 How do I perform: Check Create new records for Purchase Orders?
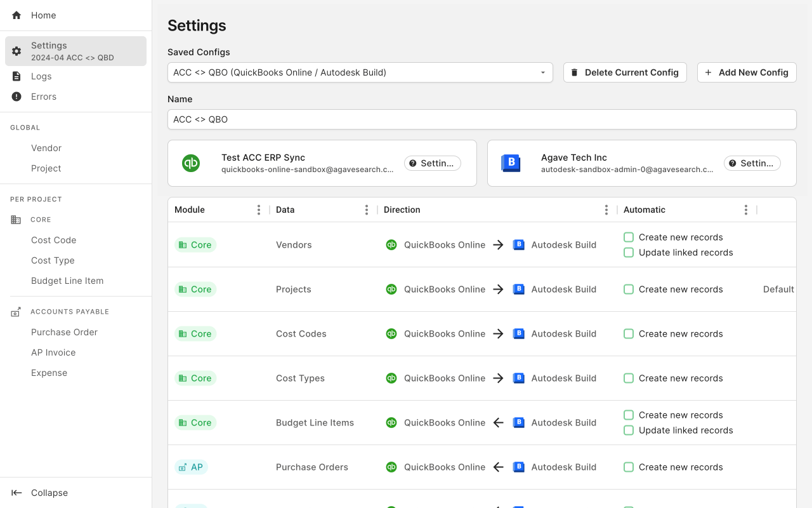point(629,467)
